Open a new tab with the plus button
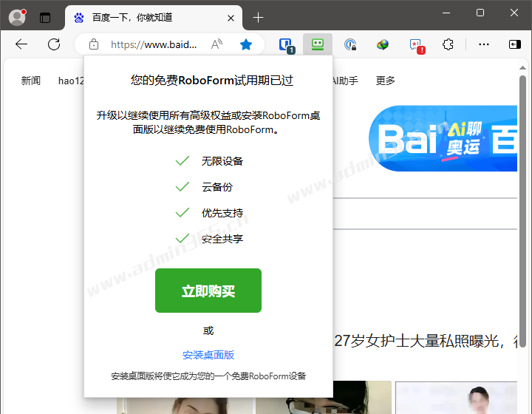Image resolution: width=532 pixels, height=414 pixels. click(x=258, y=18)
